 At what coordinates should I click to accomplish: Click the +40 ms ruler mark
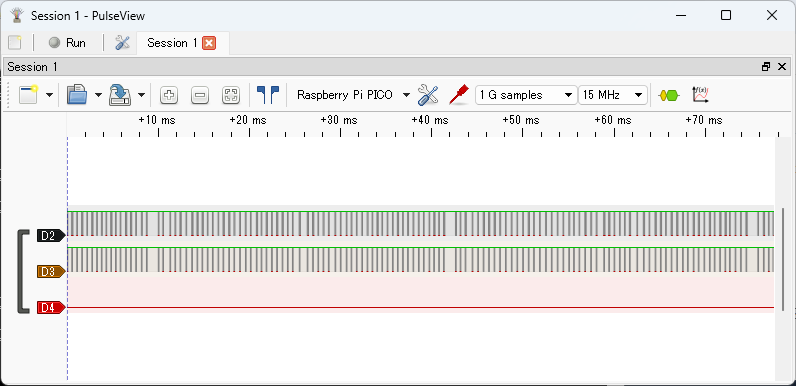[x=430, y=120]
